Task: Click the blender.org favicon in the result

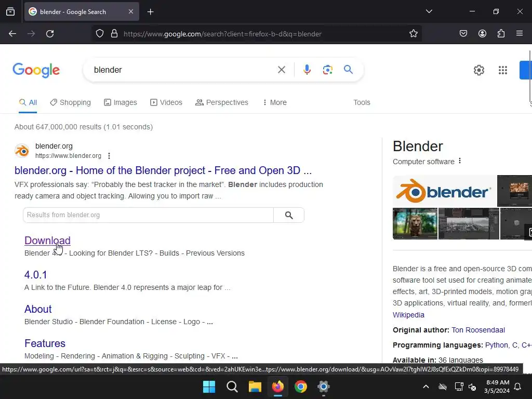Action: (22, 151)
